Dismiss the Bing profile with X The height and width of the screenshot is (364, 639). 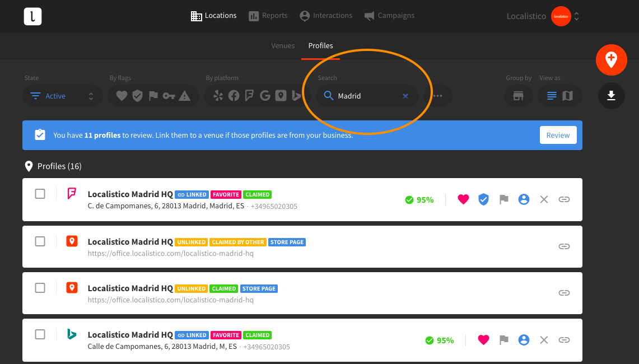tap(544, 340)
